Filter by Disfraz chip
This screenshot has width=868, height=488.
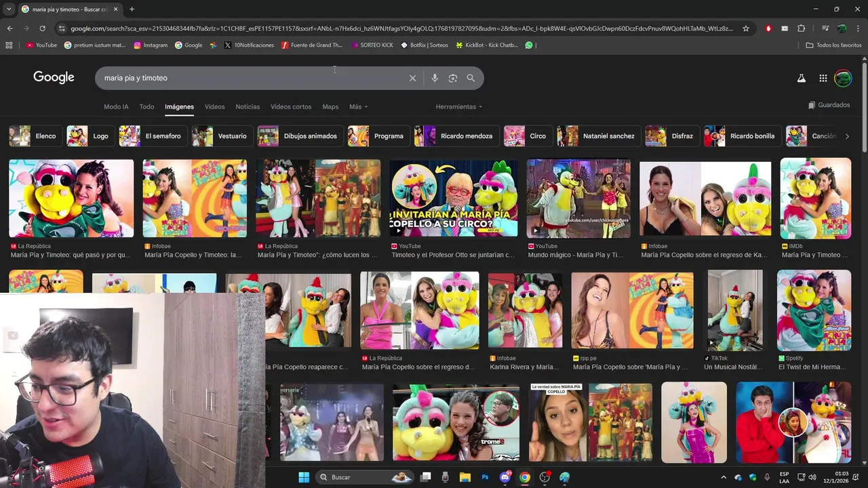(x=671, y=136)
